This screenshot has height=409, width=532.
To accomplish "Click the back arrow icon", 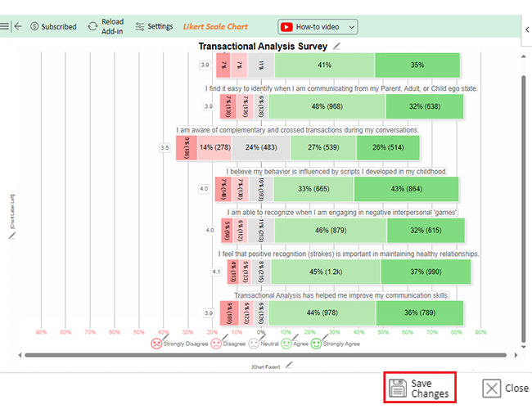I will pyautogui.click(x=18, y=26).
